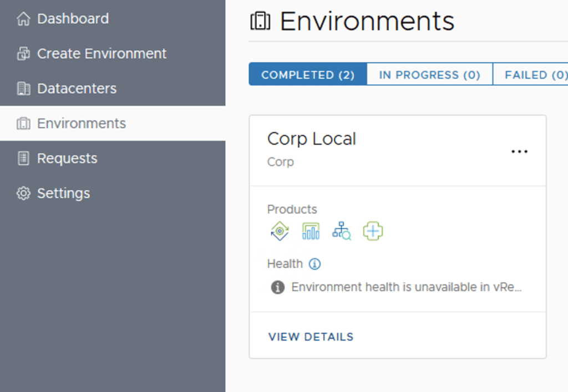568x392 pixels.
Task: Go to Requests in the sidebar
Action: (x=67, y=159)
